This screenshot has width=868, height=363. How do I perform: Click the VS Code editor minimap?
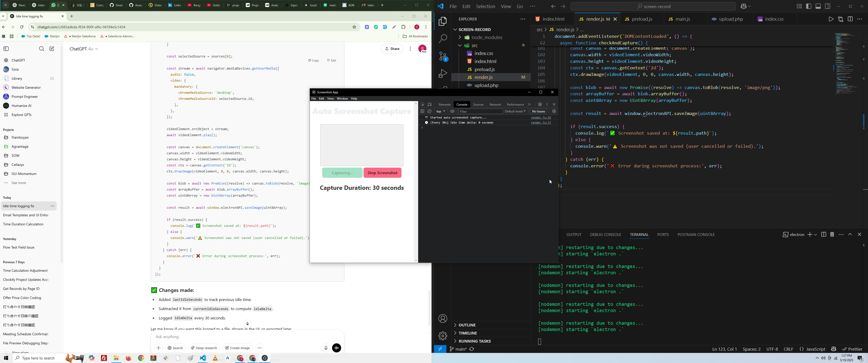pos(846,64)
